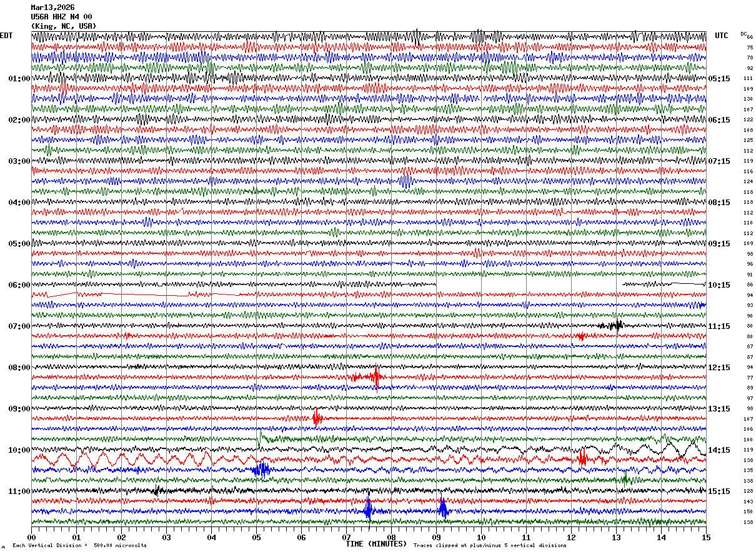
Task: Select the 14:15 UTC row label
Action: [719, 450]
